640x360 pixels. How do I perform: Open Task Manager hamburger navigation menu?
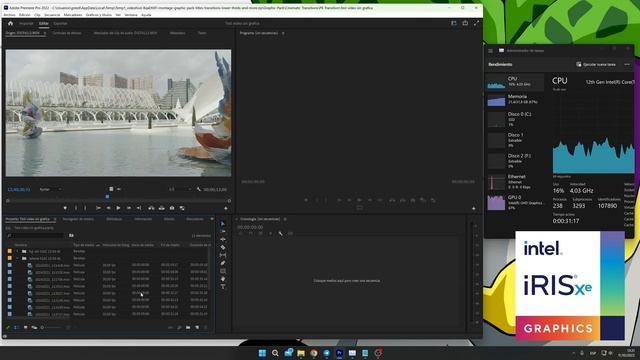coord(490,51)
